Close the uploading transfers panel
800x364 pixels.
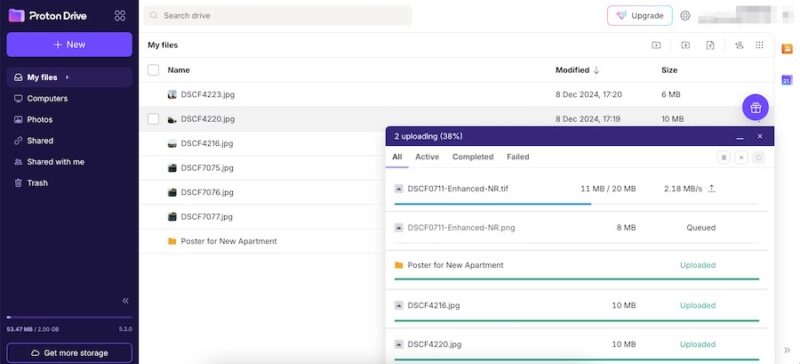(x=760, y=136)
